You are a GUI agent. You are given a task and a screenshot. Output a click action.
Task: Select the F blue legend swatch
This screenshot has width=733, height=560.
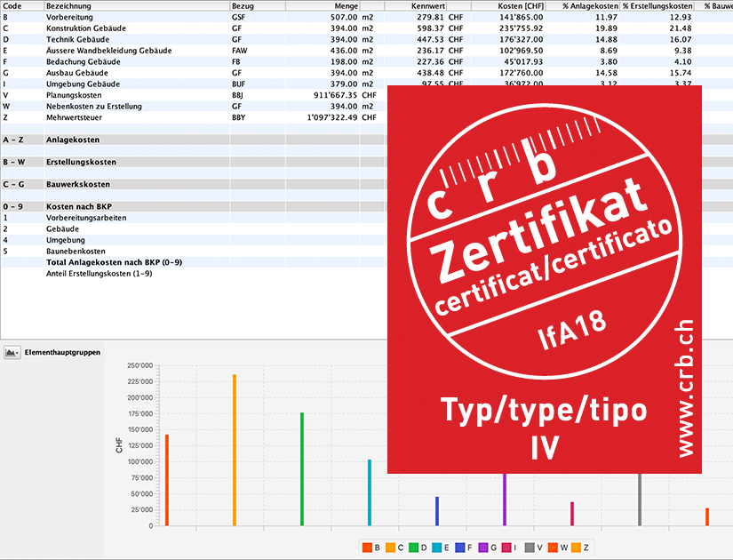coord(460,548)
